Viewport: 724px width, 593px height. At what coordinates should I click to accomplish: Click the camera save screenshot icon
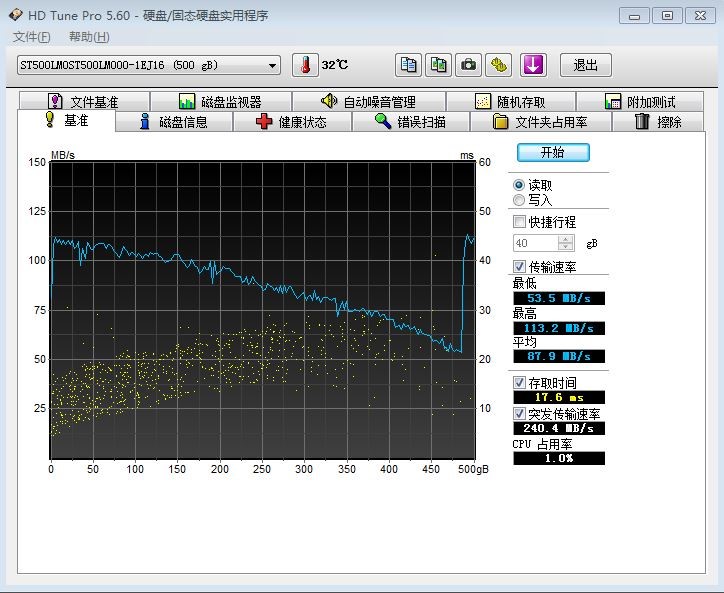(468, 65)
